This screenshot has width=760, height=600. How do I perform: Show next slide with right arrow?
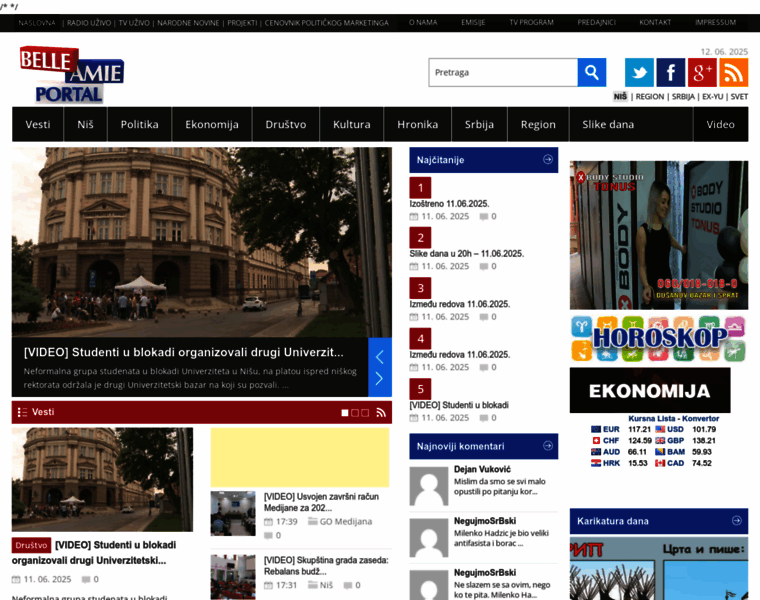pos(380,379)
